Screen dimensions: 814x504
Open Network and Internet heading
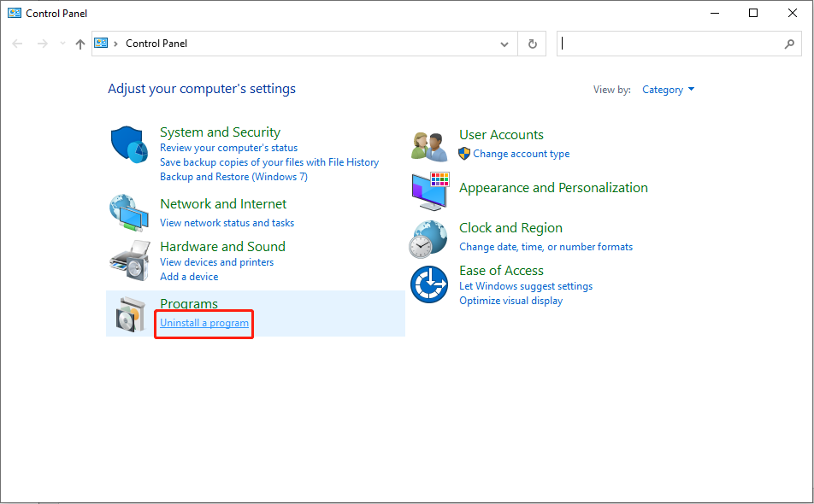pyautogui.click(x=223, y=204)
